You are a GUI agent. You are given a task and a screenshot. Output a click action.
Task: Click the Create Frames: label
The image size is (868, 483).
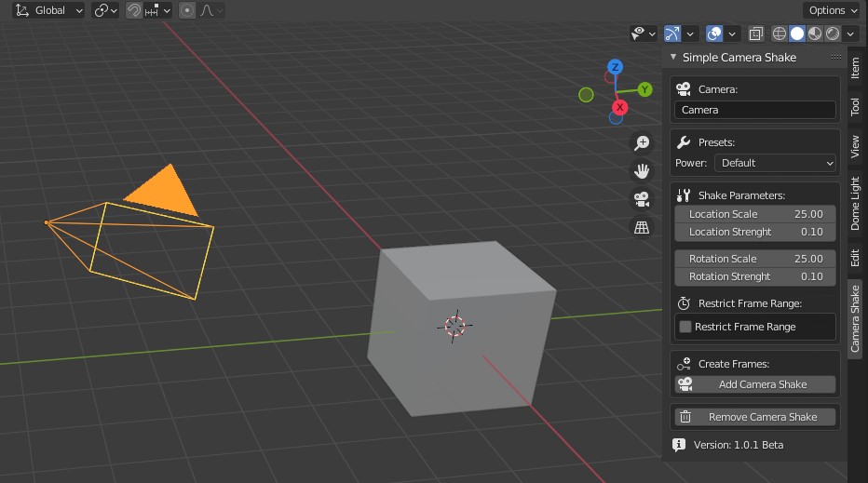pyautogui.click(x=734, y=364)
